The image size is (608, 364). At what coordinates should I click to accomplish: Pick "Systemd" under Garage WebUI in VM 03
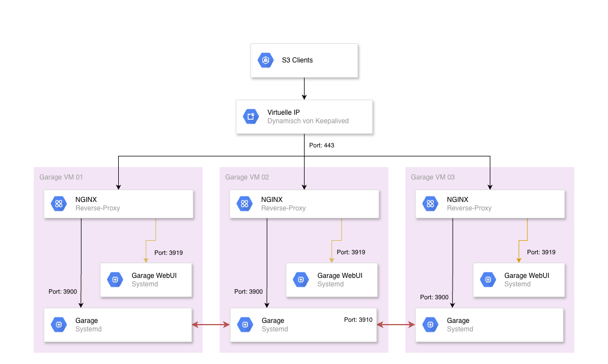(517, 284)
